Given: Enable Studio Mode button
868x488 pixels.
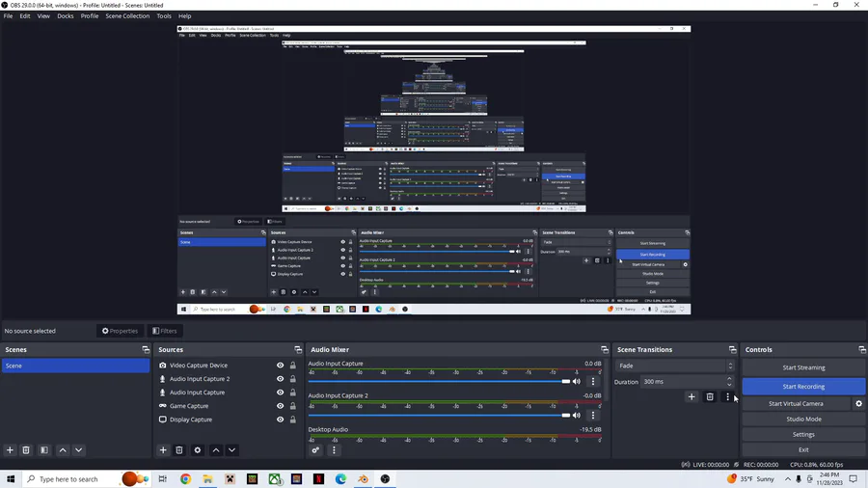Looking at the screenshot, I should pyautogui.click(x=803, y=419).
